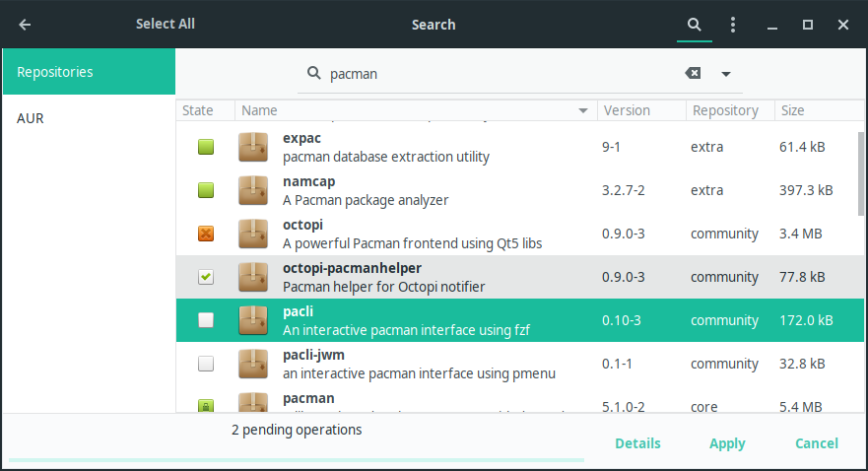Click the 397.3 kB size value
The height and width of the screenshot is (471, 868).
(806, 190)
